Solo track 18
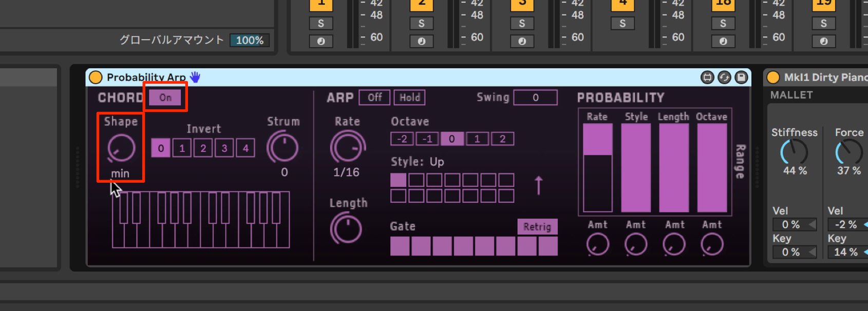This screenshot has height=311, width=868. tap(723, 23)
